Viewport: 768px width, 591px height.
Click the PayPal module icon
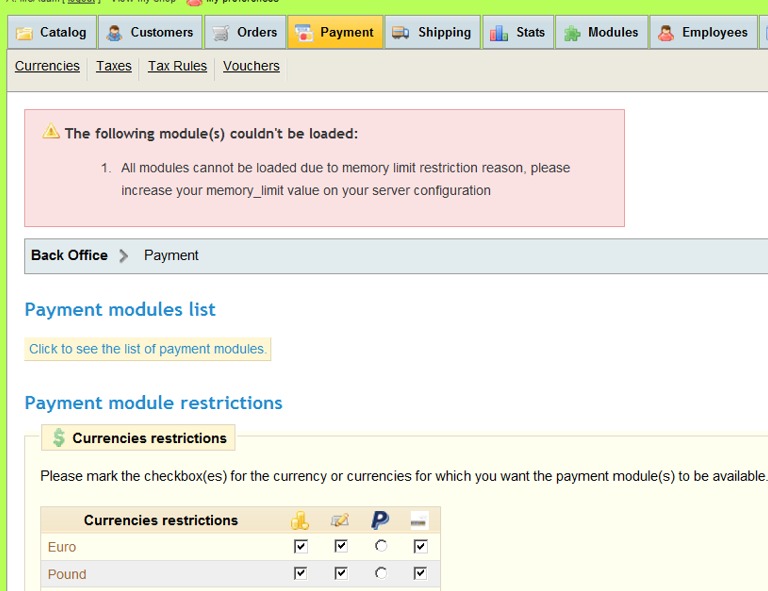(x=380, y=520)
